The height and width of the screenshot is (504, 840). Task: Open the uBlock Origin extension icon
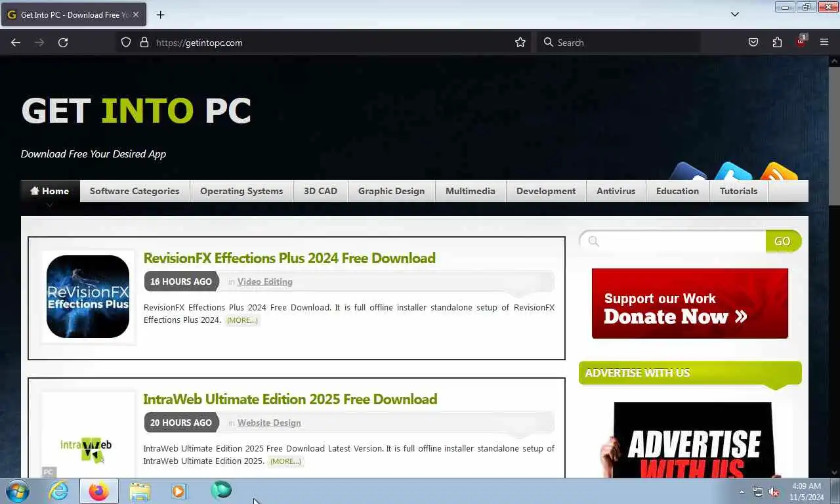[x=801, y=42]
